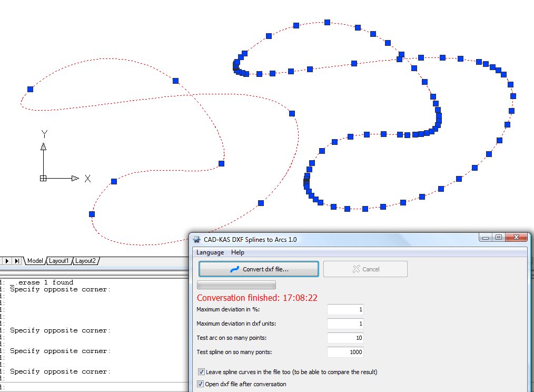534x392 pixels.
Task: Switch to the Model tab
Action: tap(35, 261)
